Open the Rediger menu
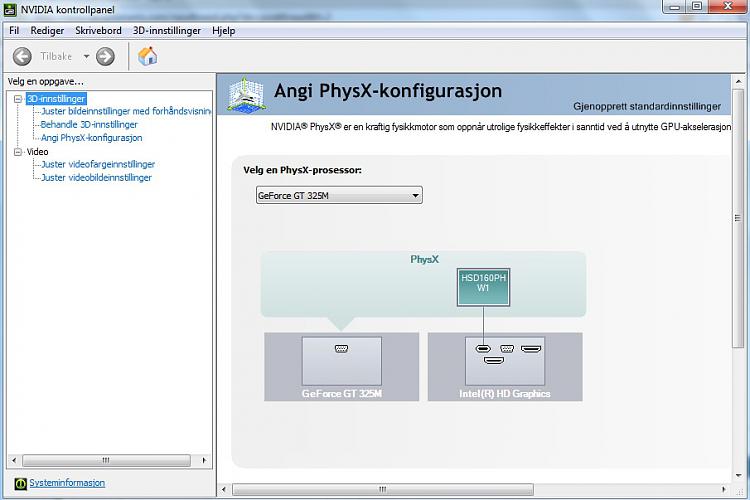This screenshot has width=750, height=500. [x=47, y=31]
